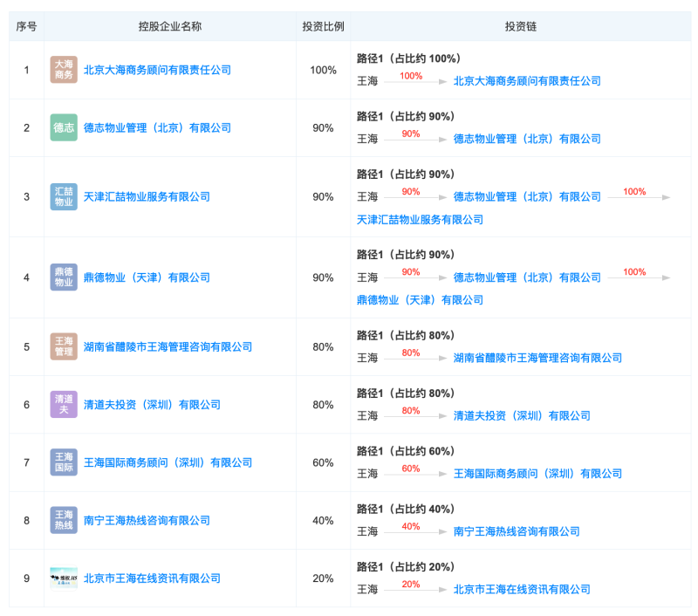Viewport: 698px width, 616px height.
Task: Click the red 60% label on the arrow
Action: 411,469
